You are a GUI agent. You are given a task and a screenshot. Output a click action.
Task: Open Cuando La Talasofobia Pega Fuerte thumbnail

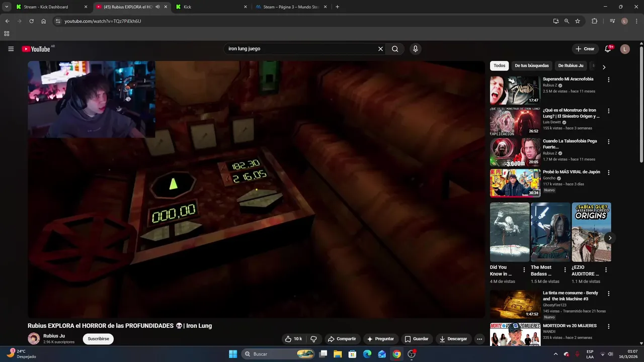tap(515, 152)
